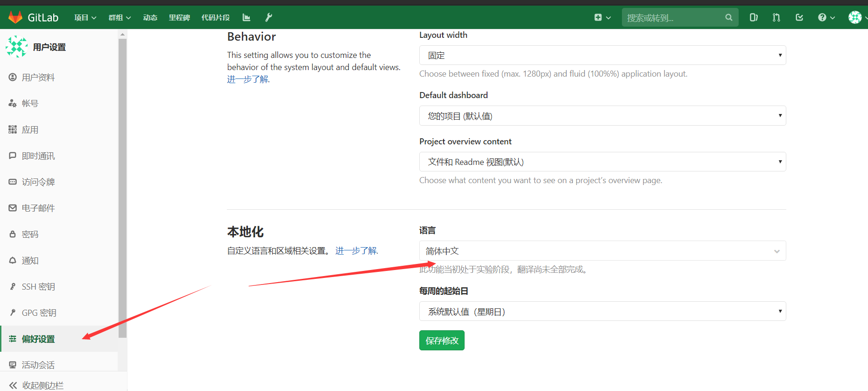
Task: Click the 密码 lock icon
Action: pos(13,234)
